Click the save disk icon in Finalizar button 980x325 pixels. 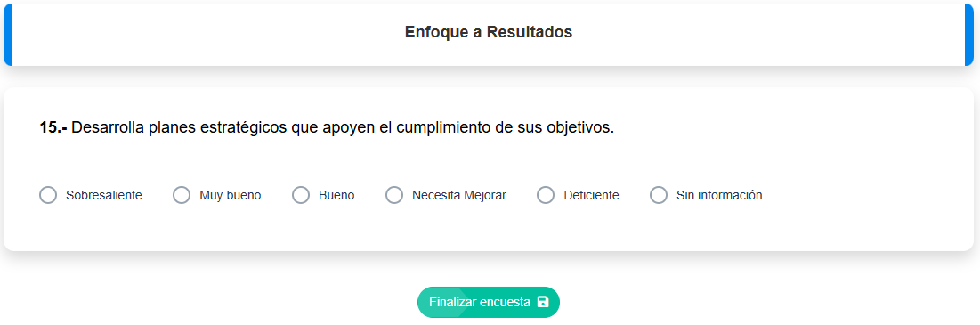tap(543, 303)
